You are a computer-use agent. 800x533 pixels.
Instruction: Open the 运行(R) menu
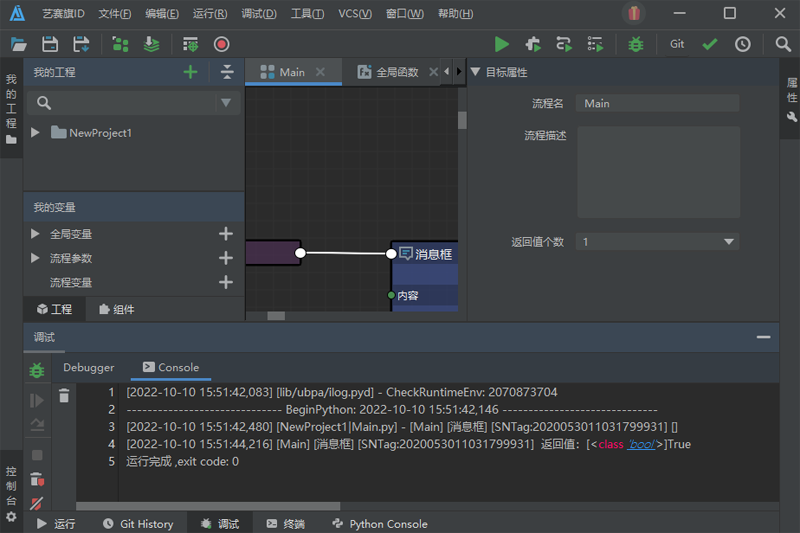click(210, 14)
